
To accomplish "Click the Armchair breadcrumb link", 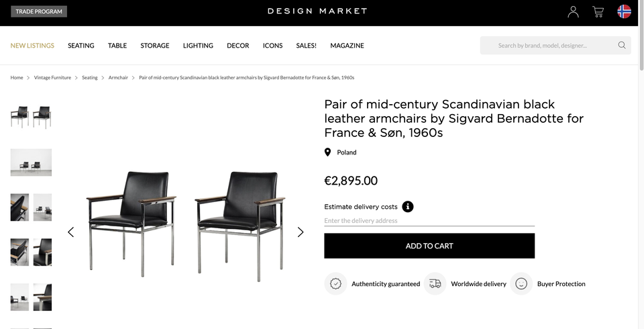I will pos(118,78).
